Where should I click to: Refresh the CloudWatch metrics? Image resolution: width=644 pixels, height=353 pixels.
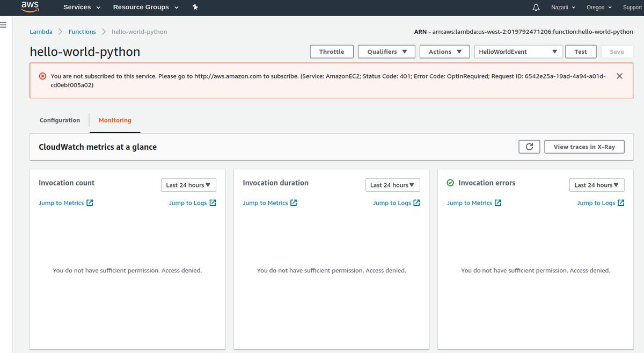529,147
